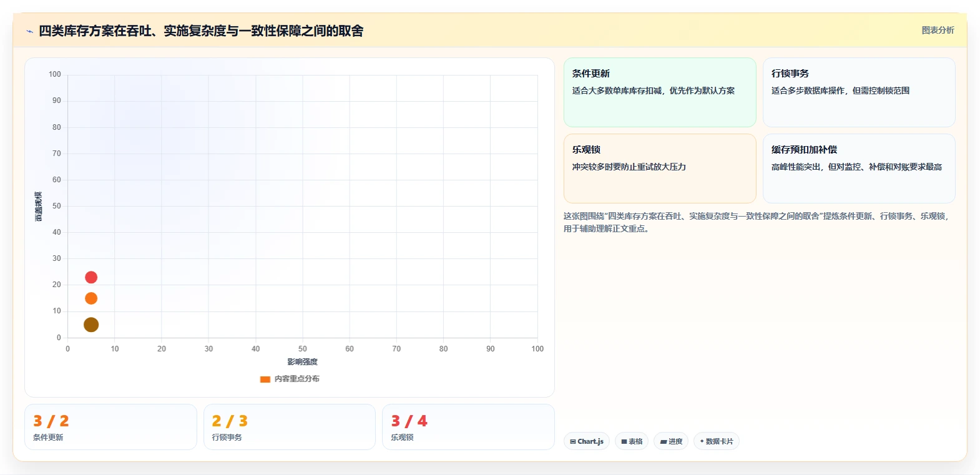Click the rotated y-axis title left of the chart
Image resolution: width=980 pixels, height=475 pixels.
[x=39, y=207]
